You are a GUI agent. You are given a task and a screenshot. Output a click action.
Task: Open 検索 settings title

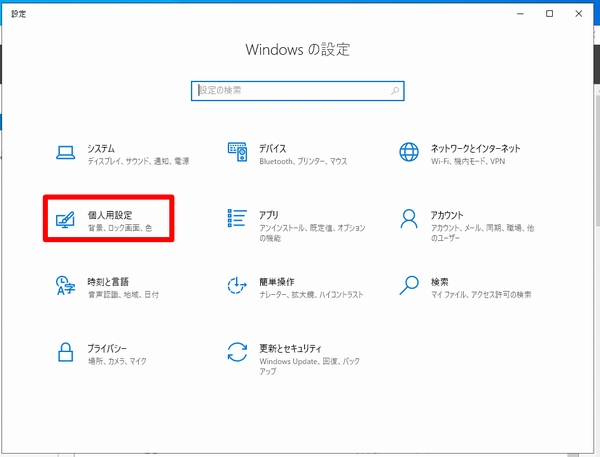440,282
